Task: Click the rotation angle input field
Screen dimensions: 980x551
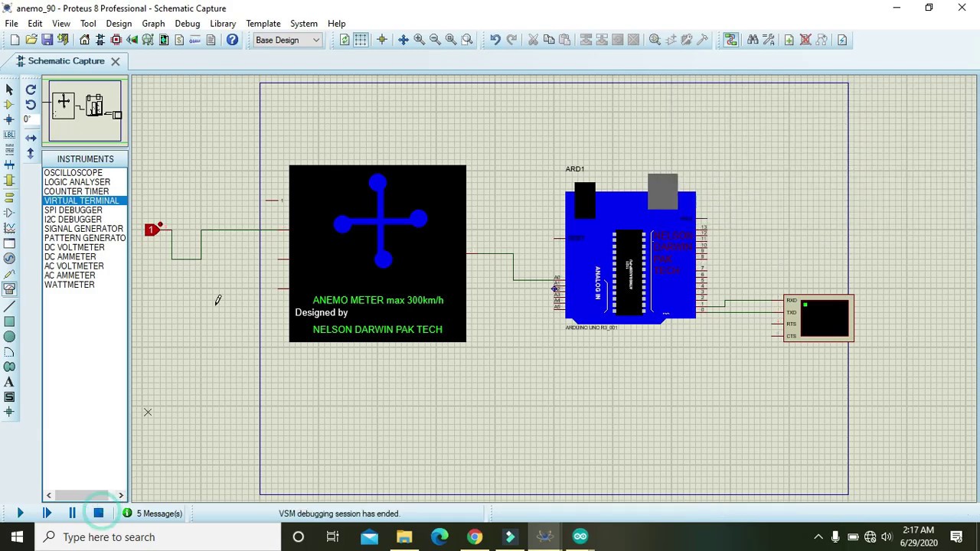Action: pyautogui.click(x=30, y=119)
